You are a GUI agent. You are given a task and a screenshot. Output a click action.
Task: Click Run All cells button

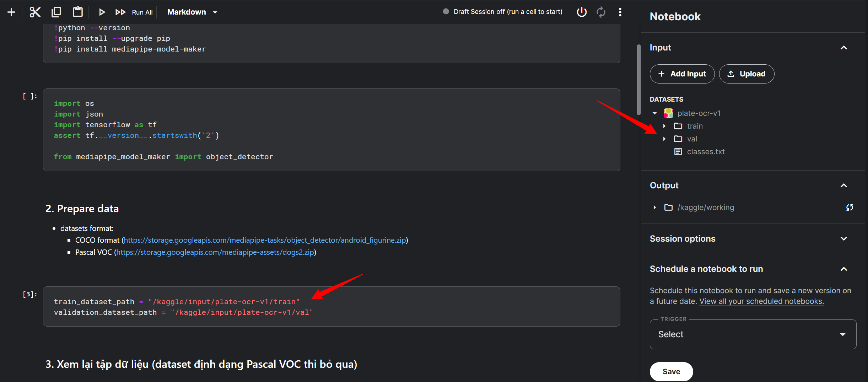pos(134,12)
